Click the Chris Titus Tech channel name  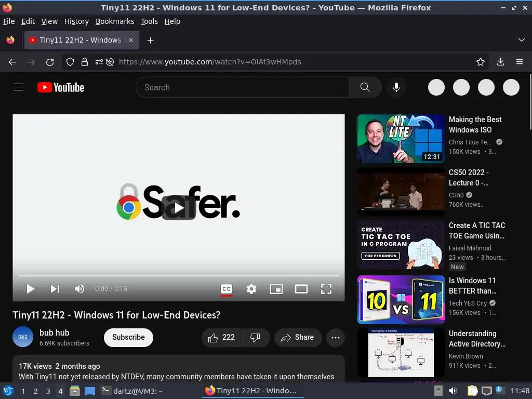(470, 142)
